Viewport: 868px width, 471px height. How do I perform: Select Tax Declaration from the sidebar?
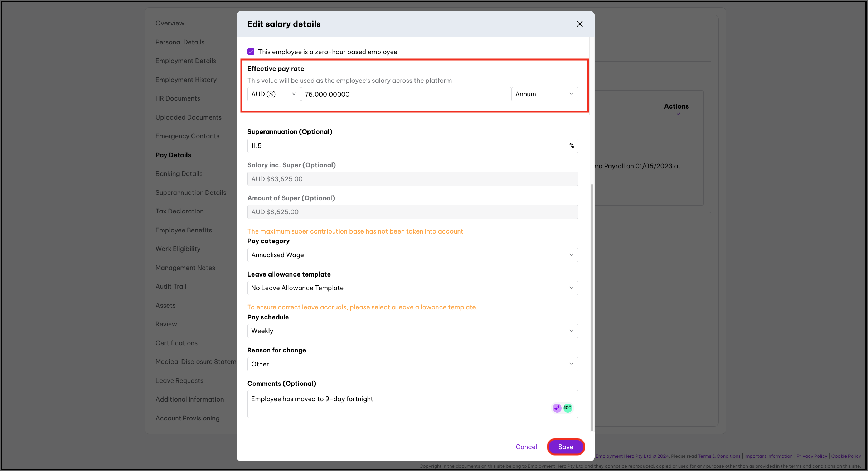coord(179,211)
